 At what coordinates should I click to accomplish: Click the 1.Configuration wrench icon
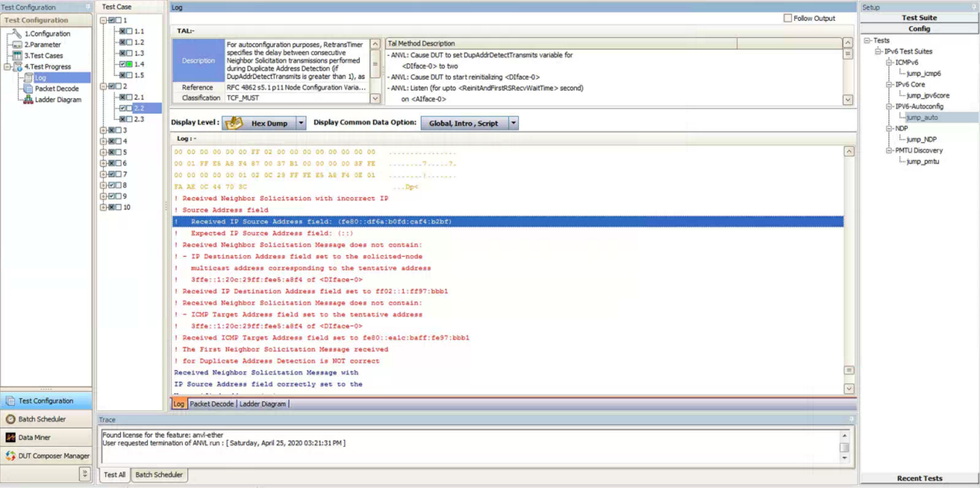[17, 34]
